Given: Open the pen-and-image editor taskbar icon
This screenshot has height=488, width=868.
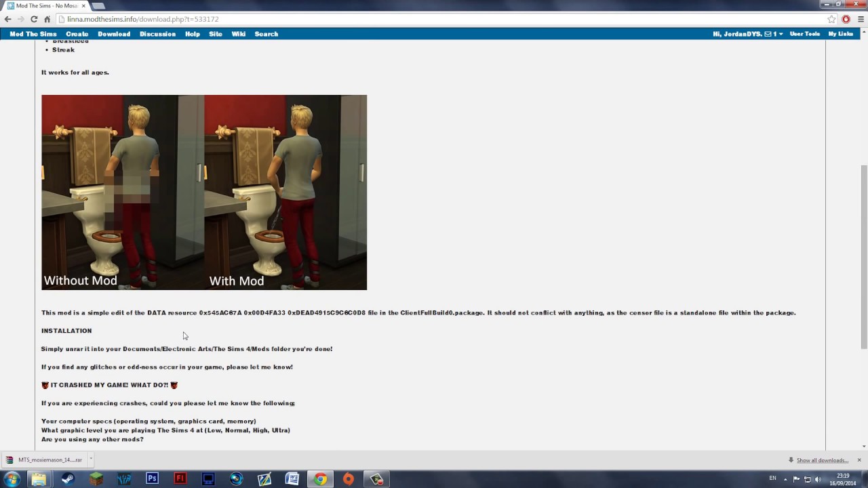Looking at the screenshot, I should pos(264,479).
